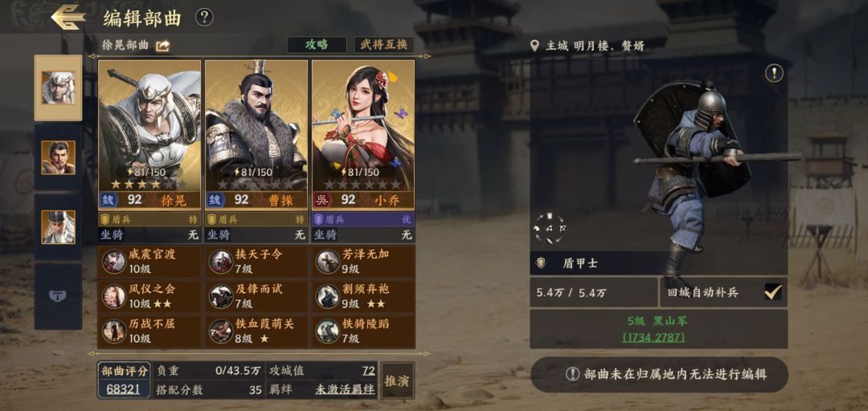The width and height of the screenshot is (868, 411).
Task: Switch to the third squad portrait tab
Action: (58, 227)
